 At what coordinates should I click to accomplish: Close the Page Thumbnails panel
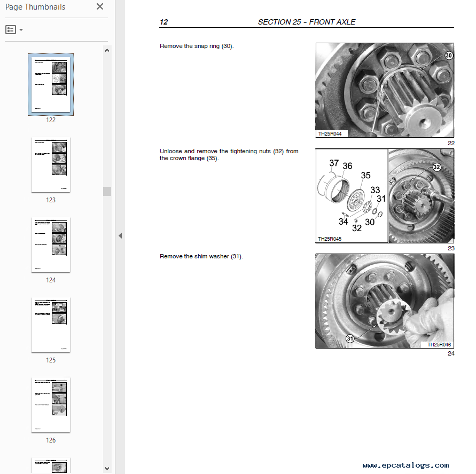(100, 6)
